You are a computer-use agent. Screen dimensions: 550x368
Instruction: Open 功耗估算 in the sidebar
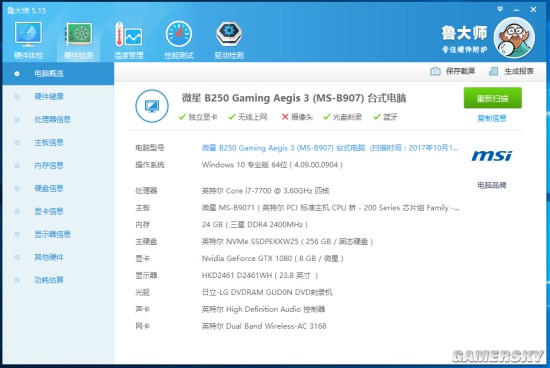[x=49, y=280]
